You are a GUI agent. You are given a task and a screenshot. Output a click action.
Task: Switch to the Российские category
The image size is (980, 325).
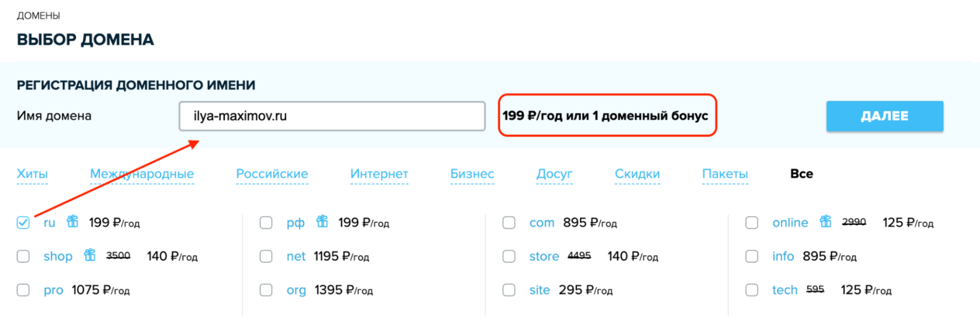pos(272,174)
